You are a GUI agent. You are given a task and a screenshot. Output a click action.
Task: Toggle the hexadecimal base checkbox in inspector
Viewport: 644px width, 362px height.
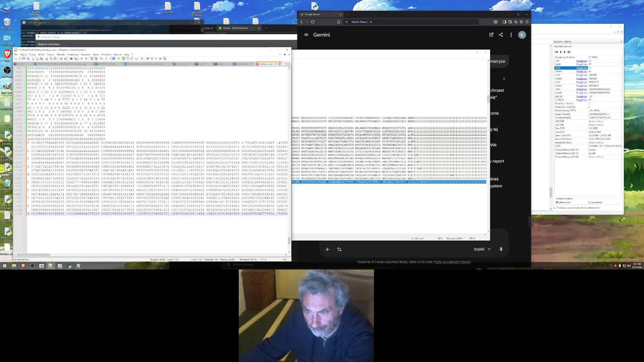(555, 208)
